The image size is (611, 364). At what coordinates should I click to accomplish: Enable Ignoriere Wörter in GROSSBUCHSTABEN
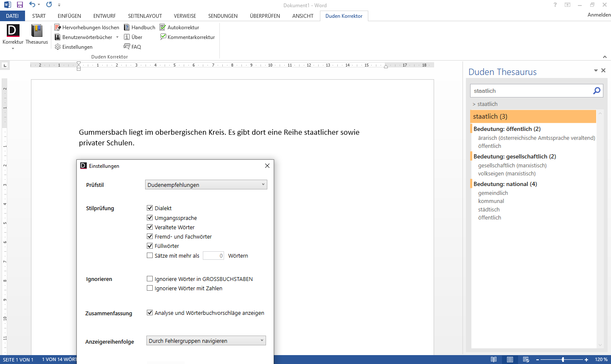click(x=150, y=278)
